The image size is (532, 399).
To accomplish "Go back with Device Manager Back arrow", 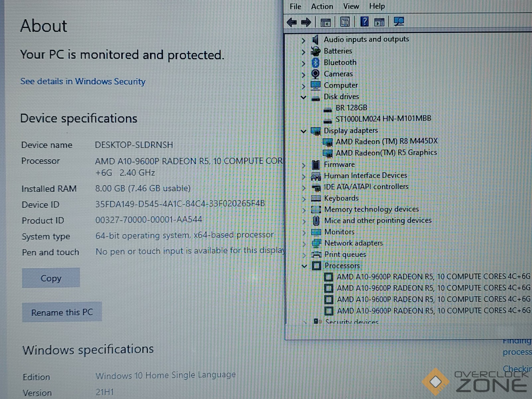I will pos(292,22).
